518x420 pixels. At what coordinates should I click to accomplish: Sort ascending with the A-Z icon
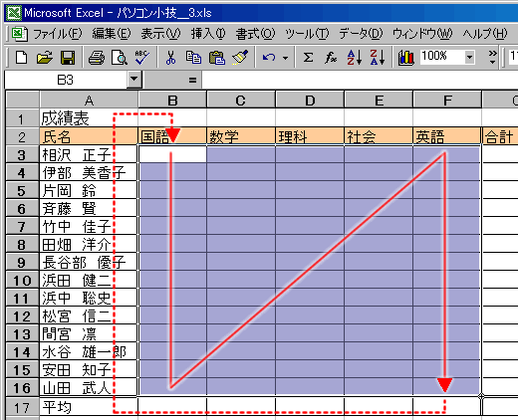pos(355,58)
